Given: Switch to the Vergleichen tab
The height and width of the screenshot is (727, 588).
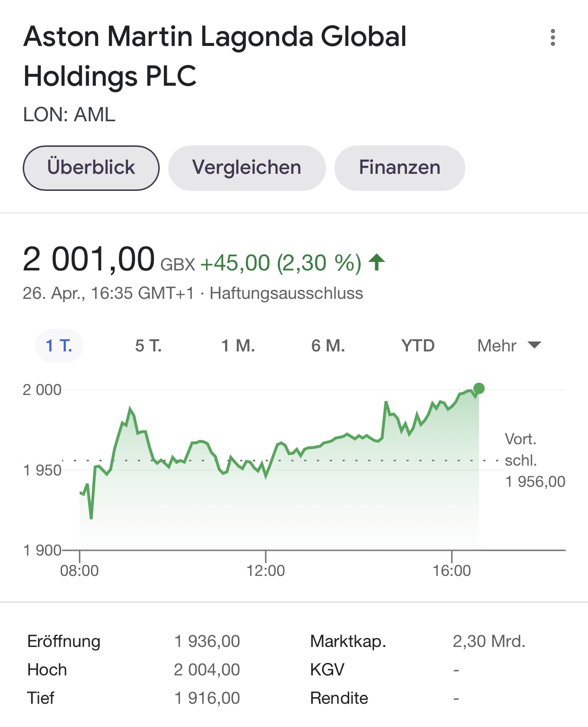Looking at the screenshot, I should pyautogui.click(x=247, y=168).
